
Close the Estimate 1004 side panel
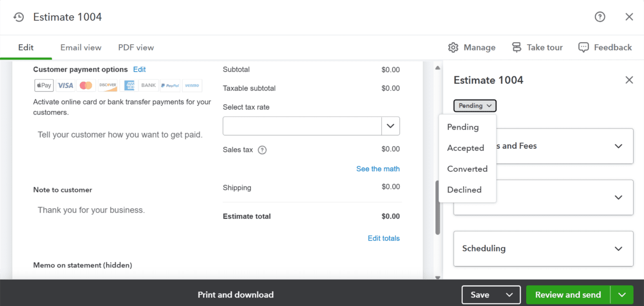point(629,80)
